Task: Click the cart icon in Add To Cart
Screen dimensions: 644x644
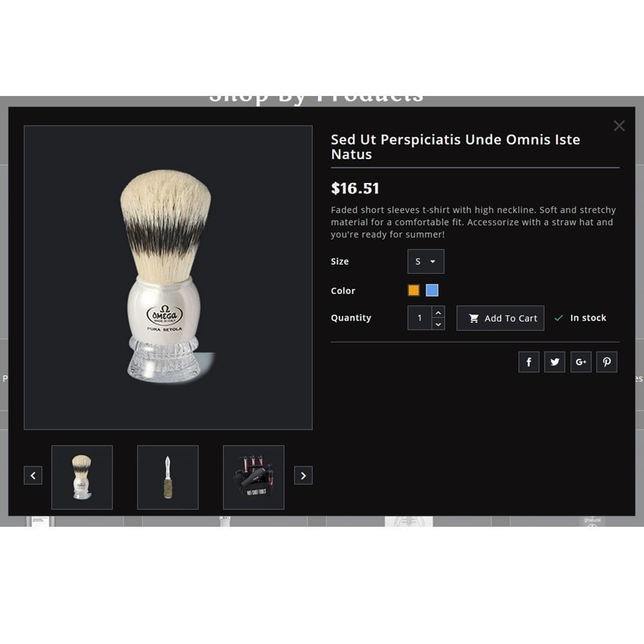Action: (x=473, y=318)
